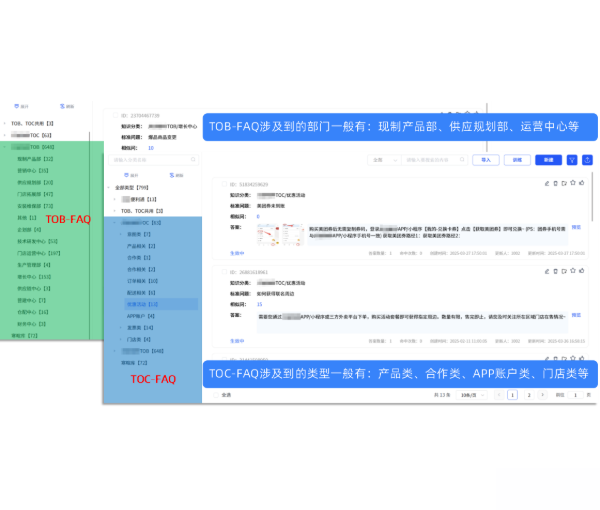Image resolution: width=600 pixels, height=510 pixels.
Task: Click the 导入 import button
Action: point(485,159)
